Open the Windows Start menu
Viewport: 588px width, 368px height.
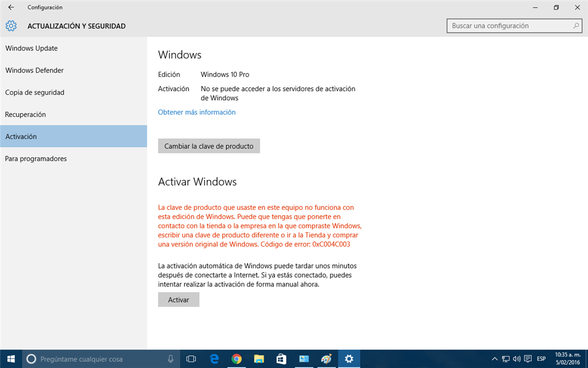pos(11,359)
